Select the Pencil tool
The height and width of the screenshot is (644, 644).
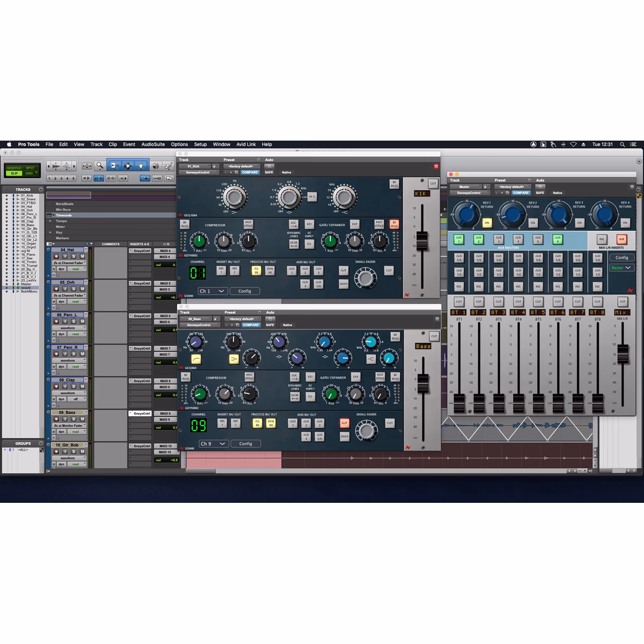pyautogui.click(x=168, y=166)
